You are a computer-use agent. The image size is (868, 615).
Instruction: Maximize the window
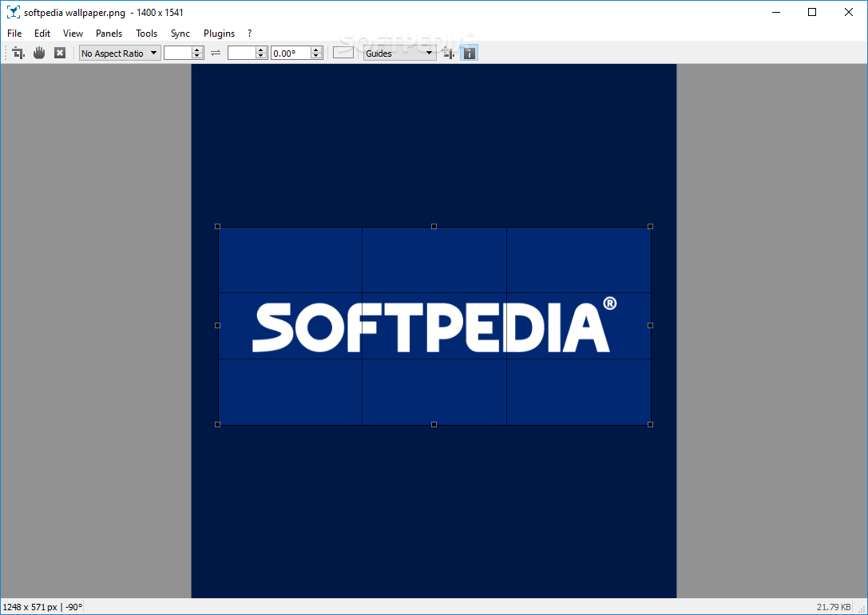pos(812,12)
